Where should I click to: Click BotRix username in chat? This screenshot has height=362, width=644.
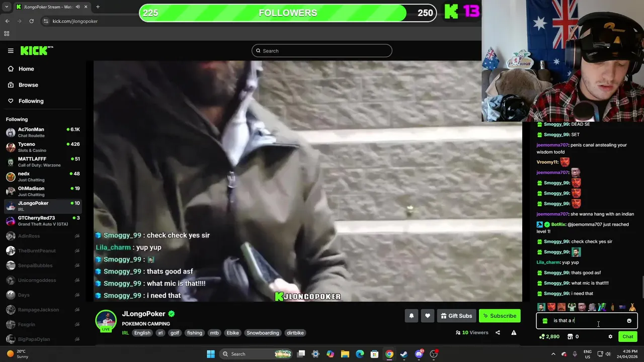(x=558, y=224)
